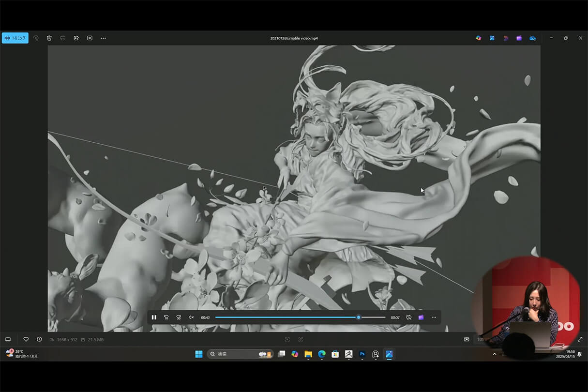This screenshot has width=588, height=392.
Task: Click the トリミング (trim) button
Action: tap(15, 38)
